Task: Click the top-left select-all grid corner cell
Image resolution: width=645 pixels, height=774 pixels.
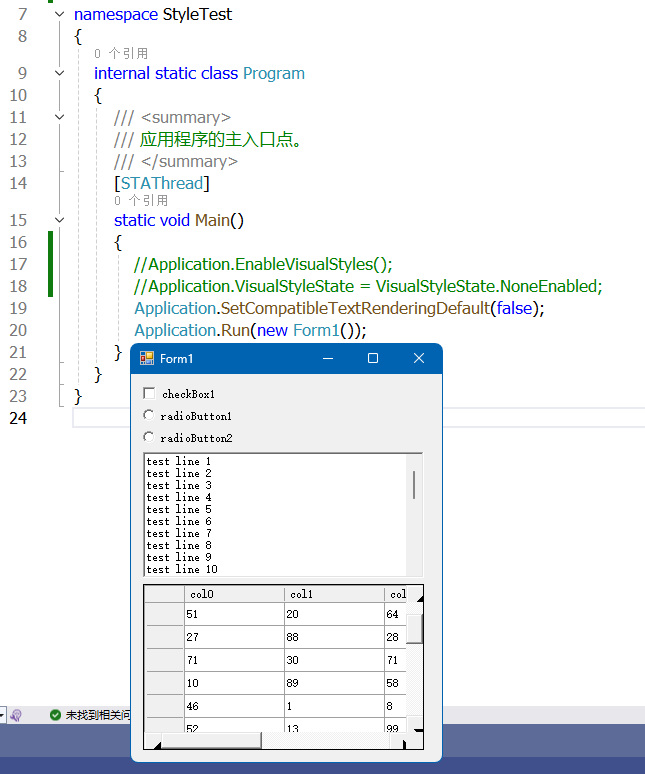Action: tap(164, 594)
